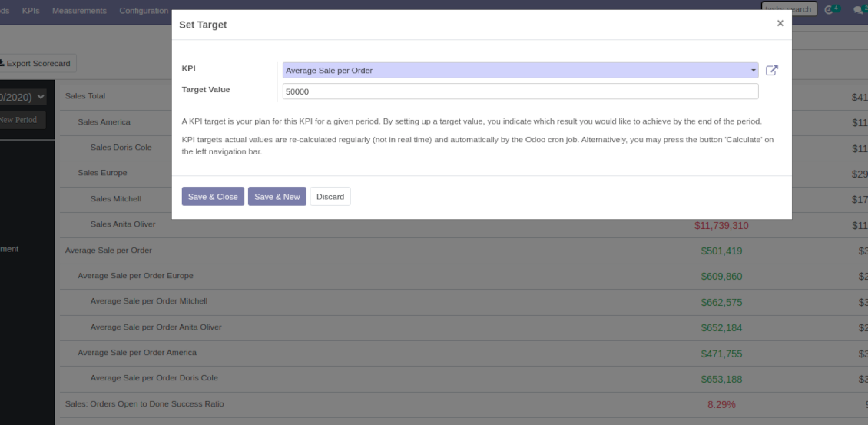Screen dimensions: 868x425
Task: Select the Average Sale per Order row
Action: (108, 251)
